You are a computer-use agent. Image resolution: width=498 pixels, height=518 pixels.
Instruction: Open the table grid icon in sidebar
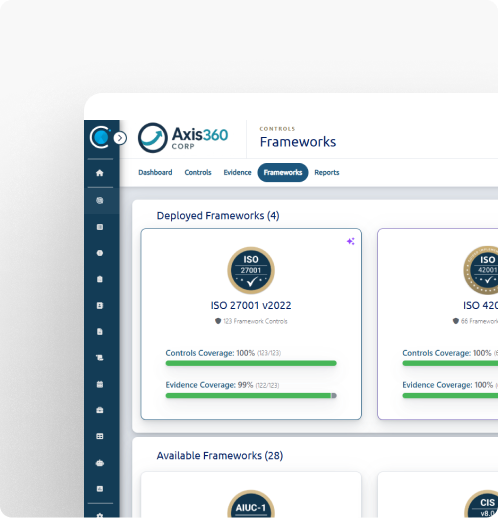[100, 436]
